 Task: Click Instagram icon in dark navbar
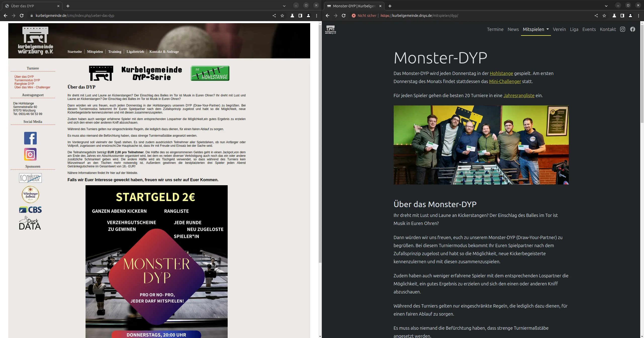(623, 29)
